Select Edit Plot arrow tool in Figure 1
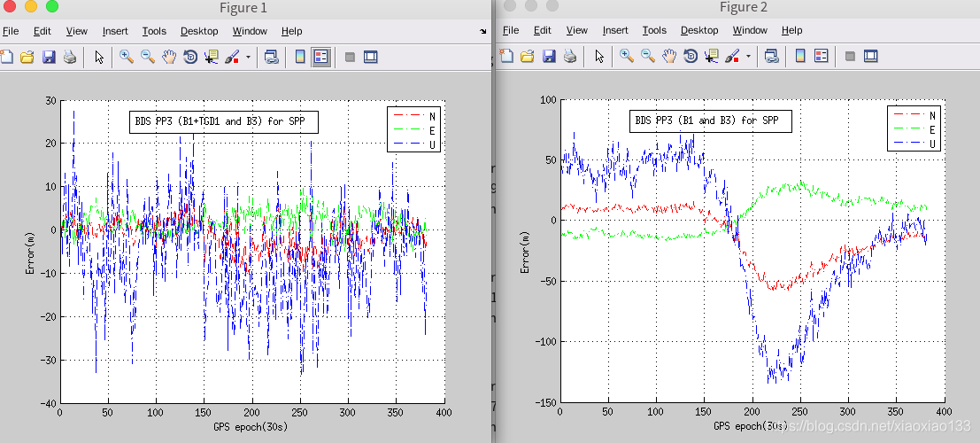This screenshot has height=443, width=980. click(99, 57)
